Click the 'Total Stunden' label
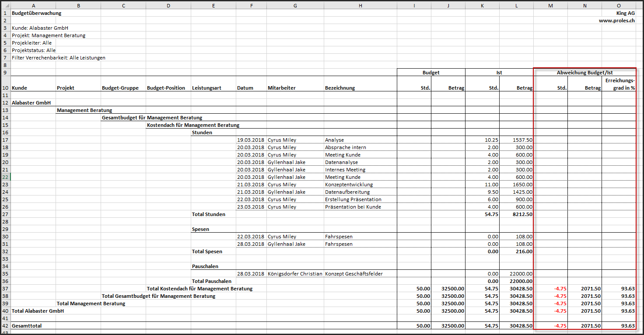The width and height of the screenshot is (644, 335). point(209,214)
